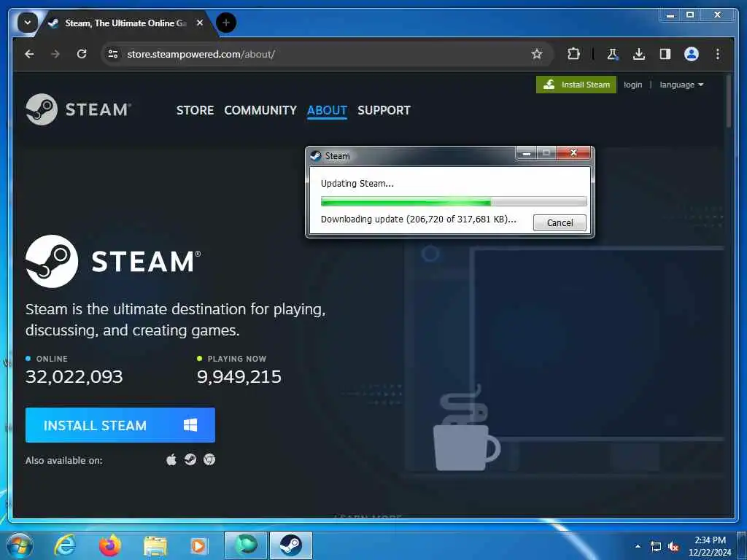This screenshot has height=560, width=747.
Task: Click the green Install Steam header button
Action: [x=576, y=85]
